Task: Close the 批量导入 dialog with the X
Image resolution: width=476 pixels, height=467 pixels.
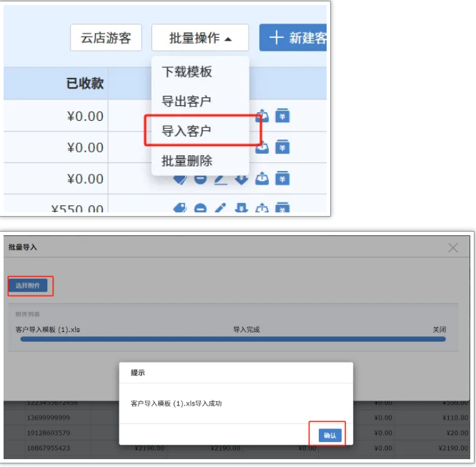Action: coord(453,247)
